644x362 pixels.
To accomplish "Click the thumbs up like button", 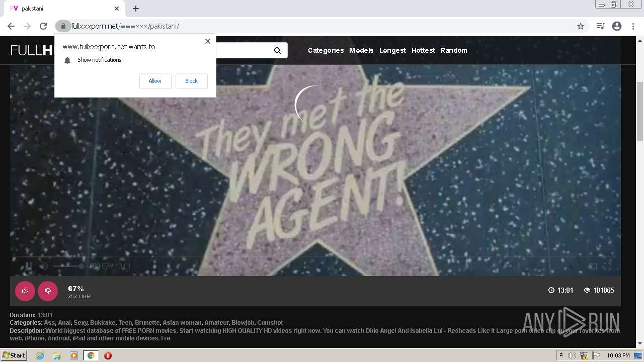I will [x=25, y=291].
